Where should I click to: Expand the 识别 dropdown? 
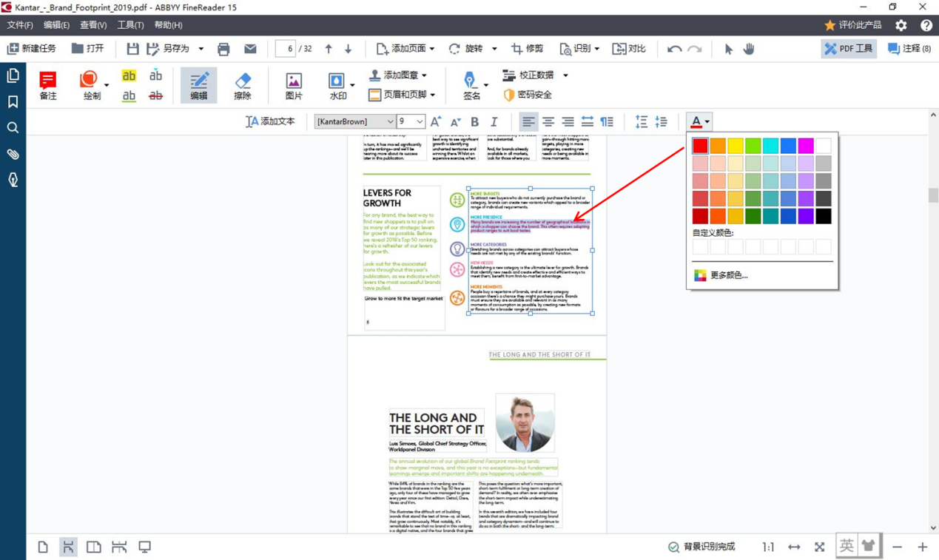click(x=597, y=49)
